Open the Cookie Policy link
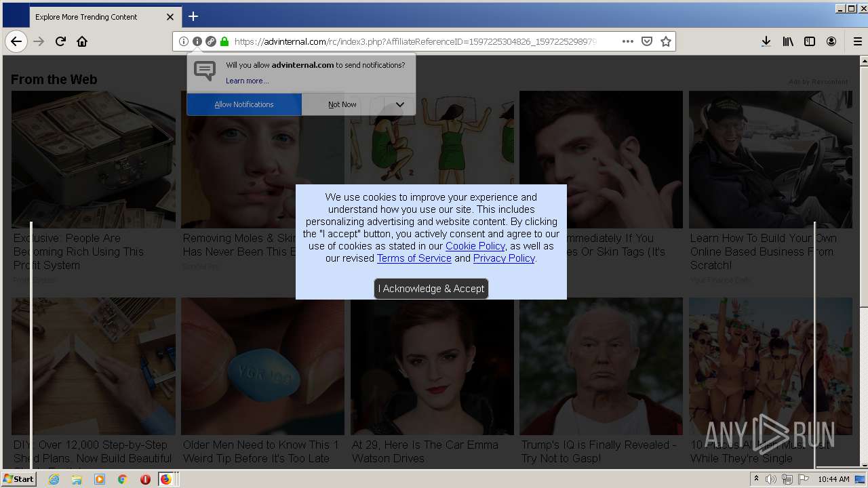The width and height of the screenshot is (868, 488). tap(475, 246)
